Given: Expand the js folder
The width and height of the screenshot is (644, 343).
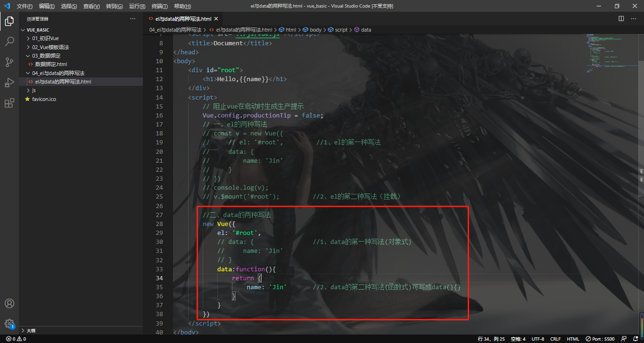Looking at the screenshot, I should 81,90.
